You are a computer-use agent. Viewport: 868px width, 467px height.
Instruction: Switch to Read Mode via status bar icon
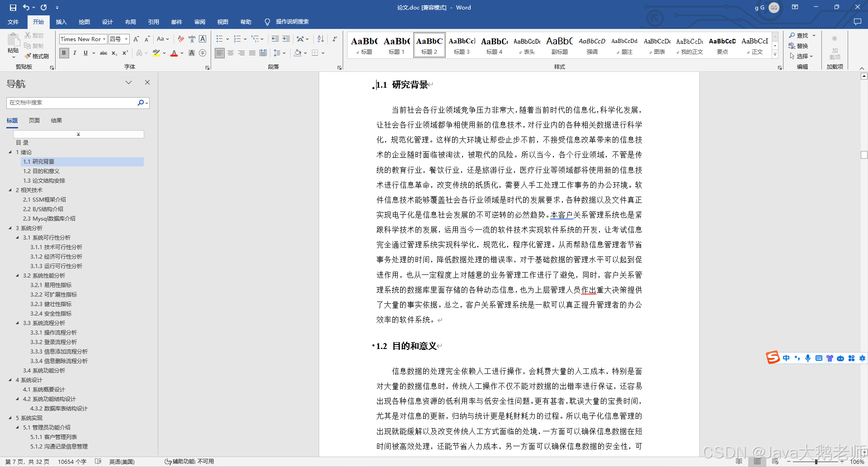tap(739, 462)
